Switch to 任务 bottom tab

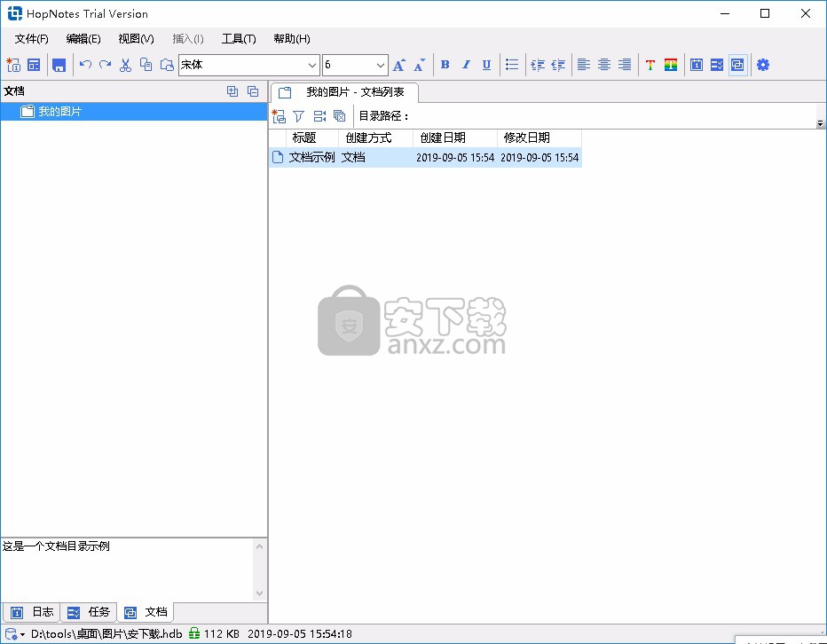tap(88, 612)
